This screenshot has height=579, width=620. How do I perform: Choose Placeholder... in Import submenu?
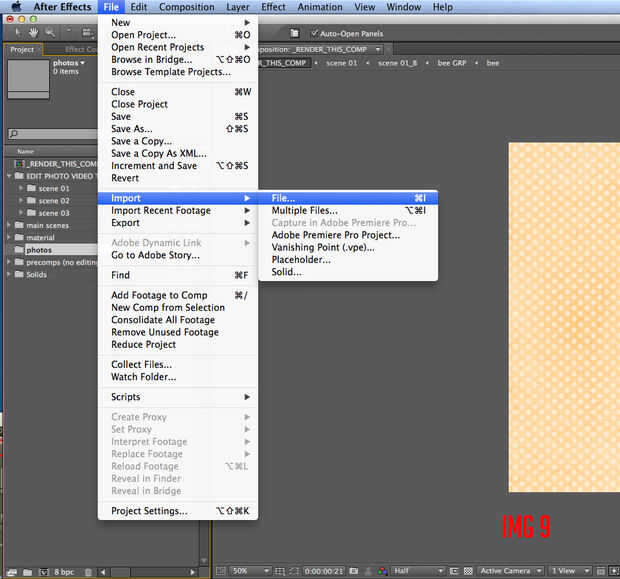348,259
